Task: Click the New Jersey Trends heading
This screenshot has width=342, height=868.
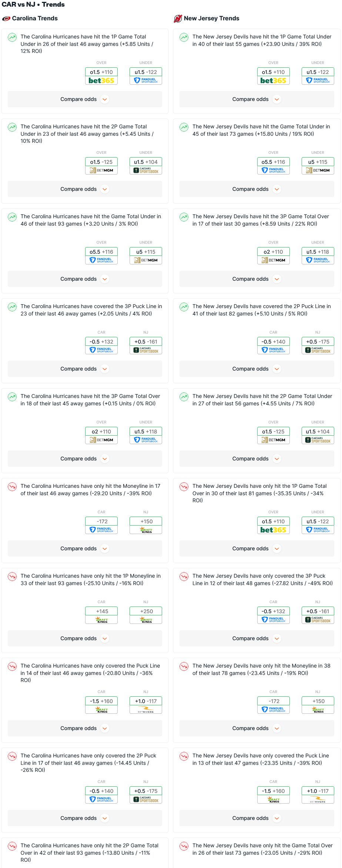Action: point(211,18)
